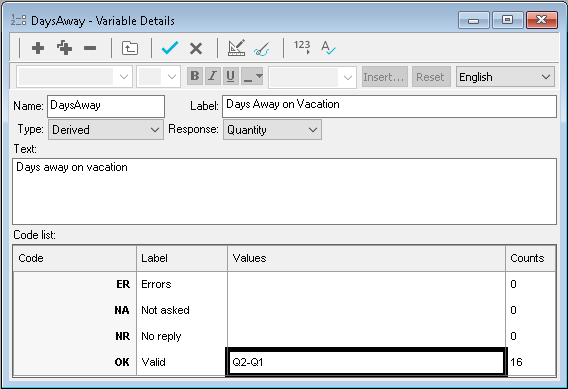The width and height of the screenshot is (568, 389).
Task: Click the Errors label cell
Action: tap(182, 284)
